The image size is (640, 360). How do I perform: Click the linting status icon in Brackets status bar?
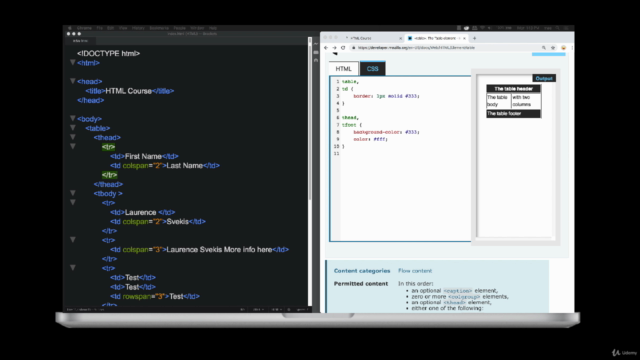(x=289, y=310)
